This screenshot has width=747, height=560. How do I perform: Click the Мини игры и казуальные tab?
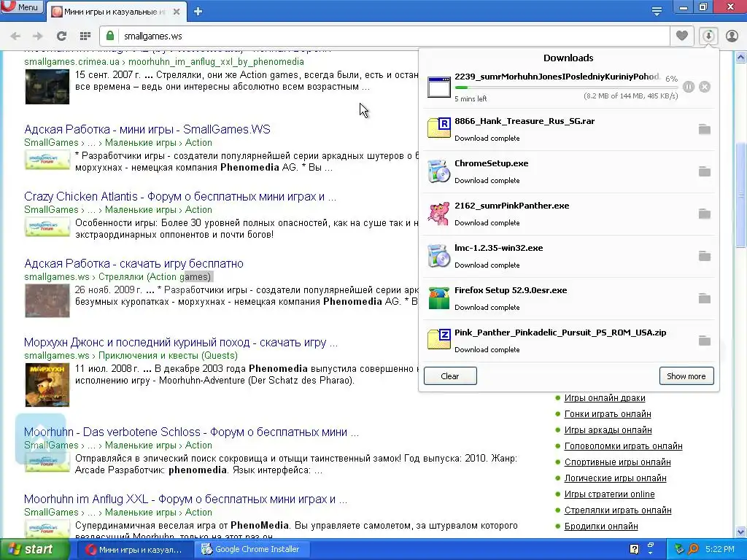tap(115, 12)
